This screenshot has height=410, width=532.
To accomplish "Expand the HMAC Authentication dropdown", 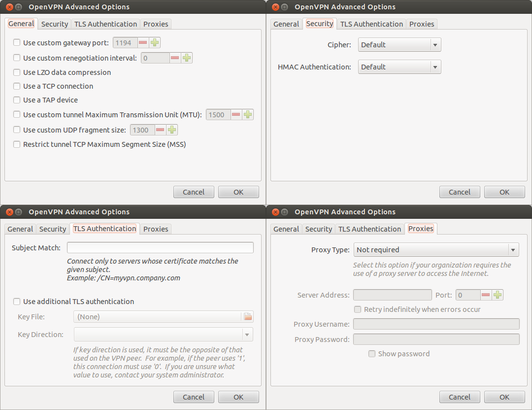I will click(x=399, y=67).
